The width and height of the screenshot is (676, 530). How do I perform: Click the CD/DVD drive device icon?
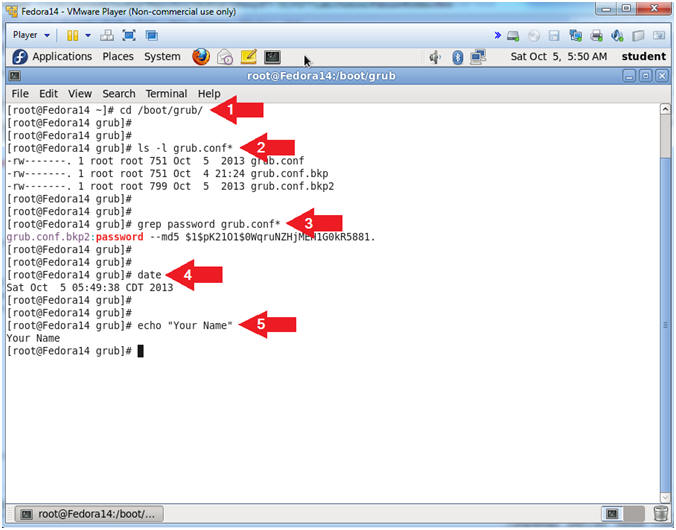[534, 36]
